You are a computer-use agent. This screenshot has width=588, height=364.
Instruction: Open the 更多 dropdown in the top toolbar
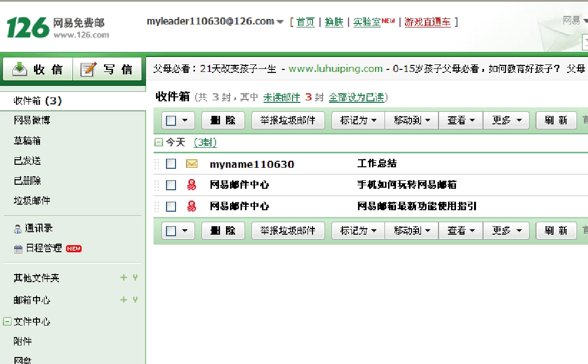point(506,120)
